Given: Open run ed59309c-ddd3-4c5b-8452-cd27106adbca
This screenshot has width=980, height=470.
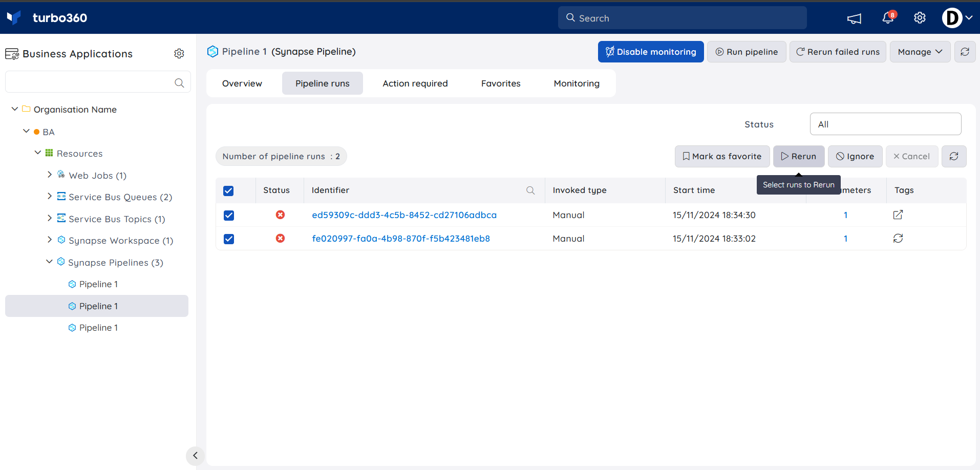Looking at the screenshot, I should (x=404, y=215).
